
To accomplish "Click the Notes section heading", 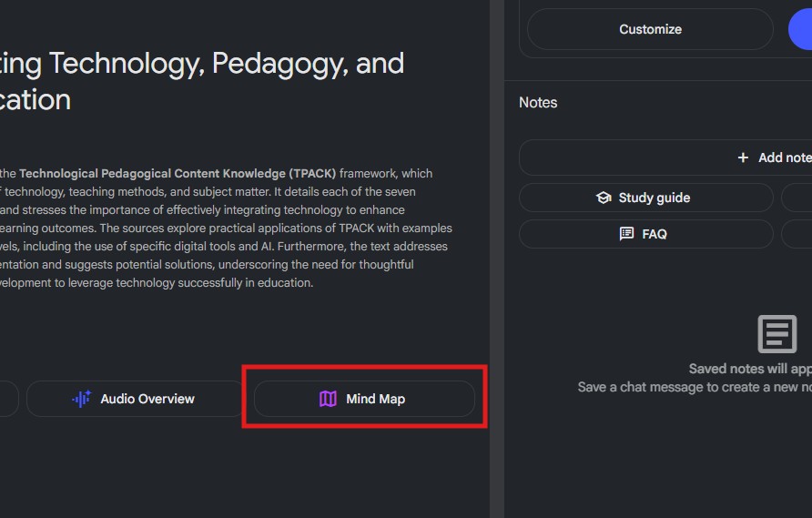I will coord(538,103).
